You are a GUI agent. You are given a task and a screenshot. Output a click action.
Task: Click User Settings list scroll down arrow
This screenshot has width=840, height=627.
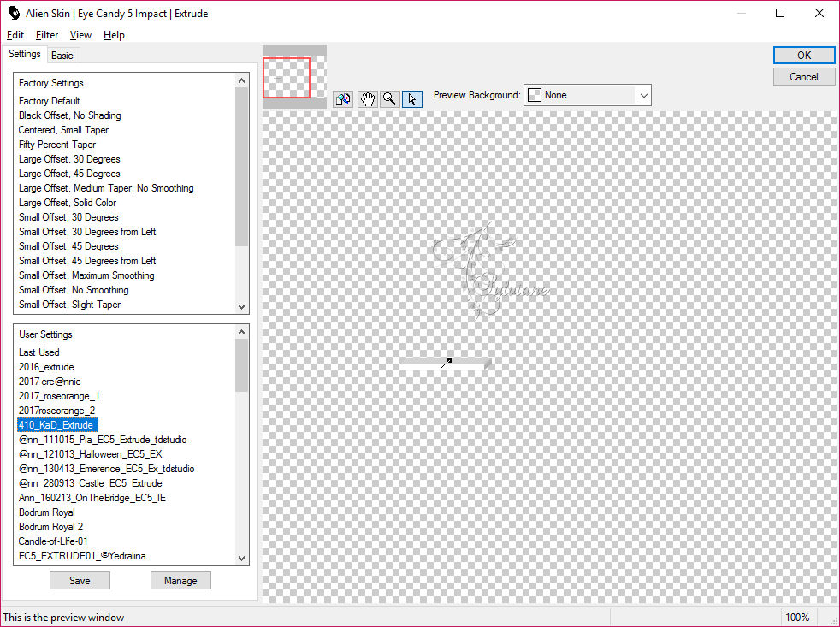241,558
